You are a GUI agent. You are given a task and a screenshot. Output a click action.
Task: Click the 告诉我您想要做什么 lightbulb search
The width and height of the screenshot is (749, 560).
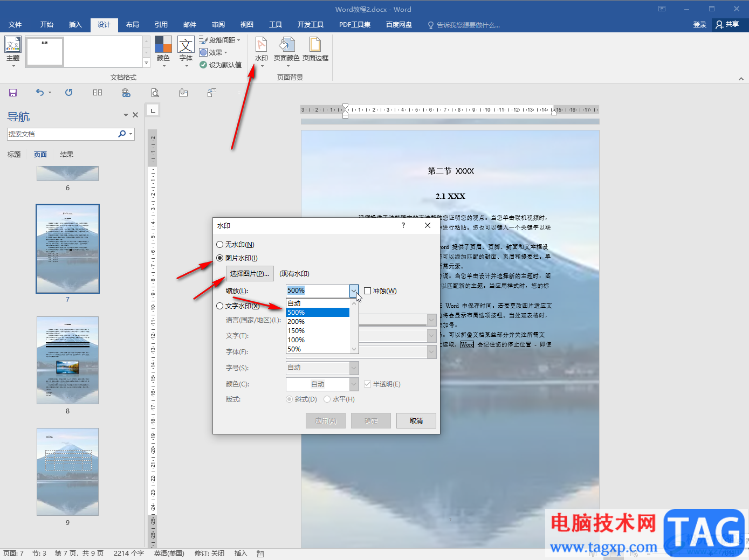[464, 25]
